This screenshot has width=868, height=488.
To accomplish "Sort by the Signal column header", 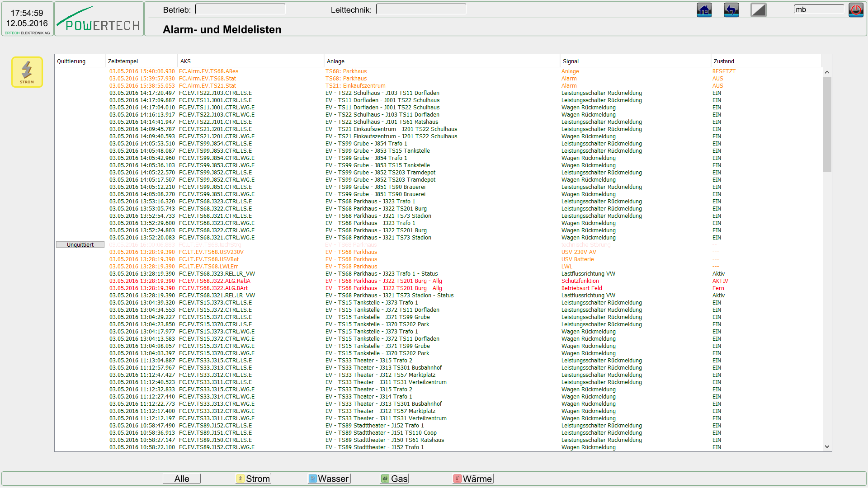I will pyautogui.click(x=636, y=61).
